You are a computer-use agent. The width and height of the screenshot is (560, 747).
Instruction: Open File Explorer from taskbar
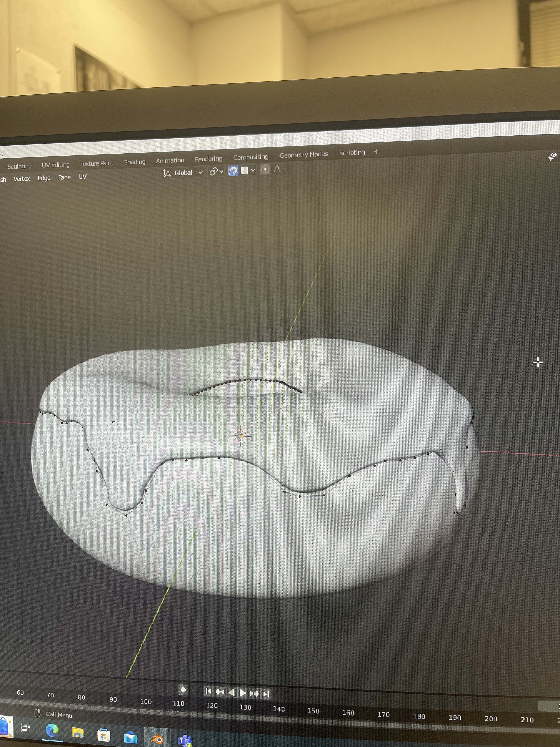[x=78, y=733]
